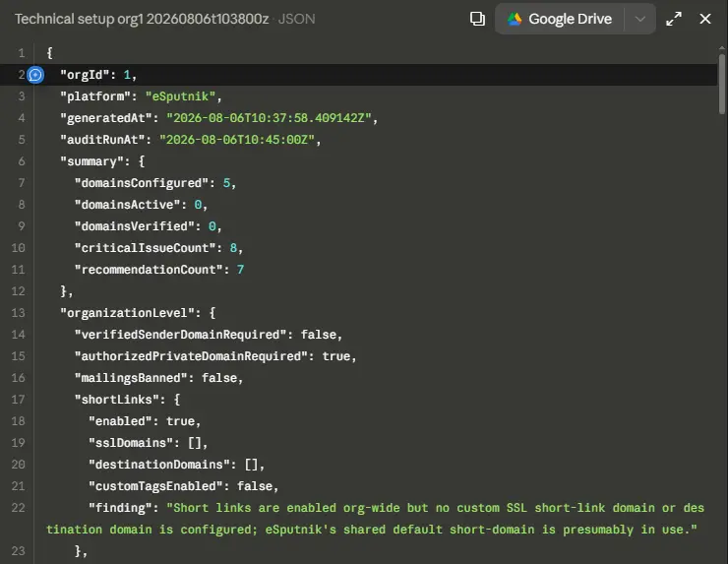Click line number 23 in the gutter
The height and width of the screenshot is (564, 728).
(18, 551)
